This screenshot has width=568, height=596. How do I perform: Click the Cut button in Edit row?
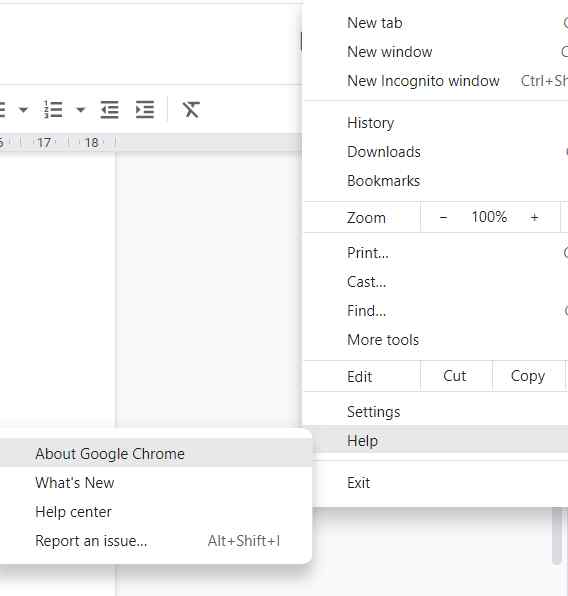tap(456, 376)
